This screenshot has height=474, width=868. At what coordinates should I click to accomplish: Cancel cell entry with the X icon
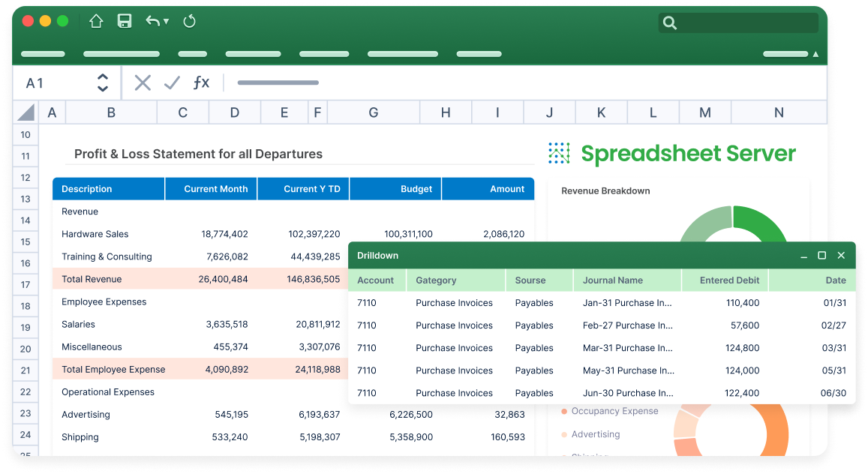143,82
